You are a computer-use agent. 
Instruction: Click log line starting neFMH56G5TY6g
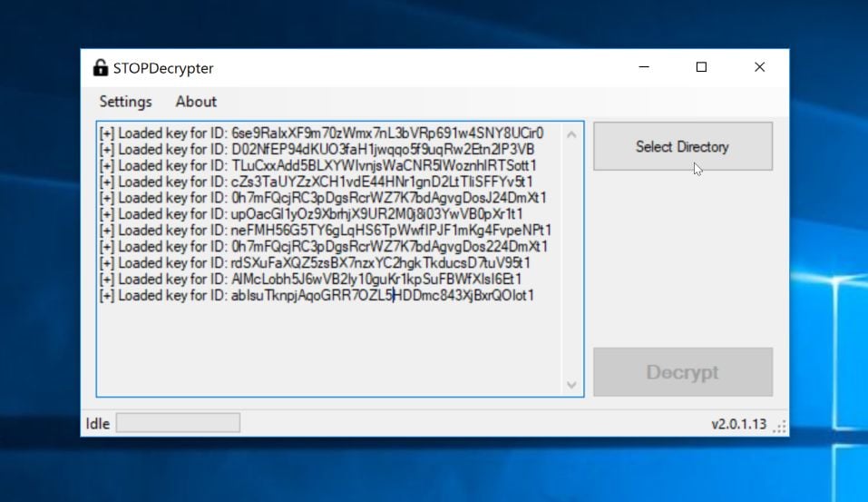[326, 230]
